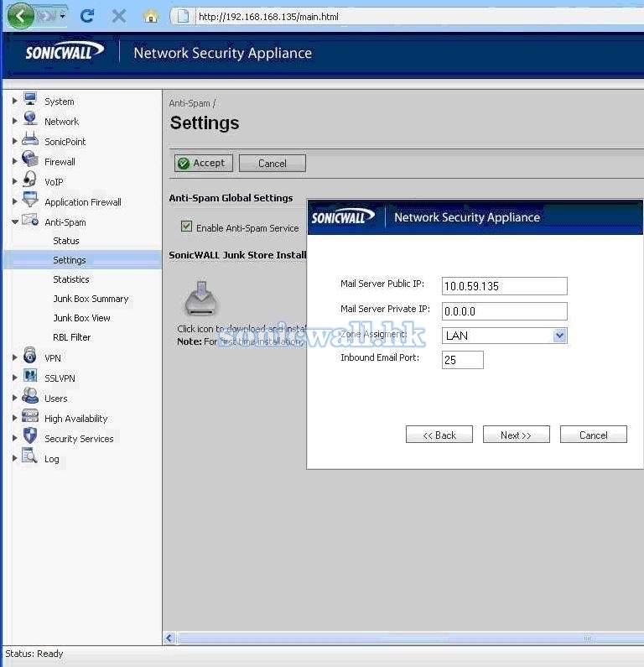Screen dimensions: 644x667
Task: Expand the VPN tree node
Action: [x=14, y=357]
